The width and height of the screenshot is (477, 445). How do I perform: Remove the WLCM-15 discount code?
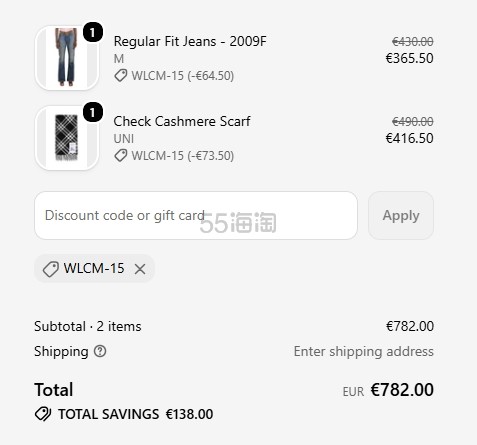pyautogui.click(x=140, y=269)
